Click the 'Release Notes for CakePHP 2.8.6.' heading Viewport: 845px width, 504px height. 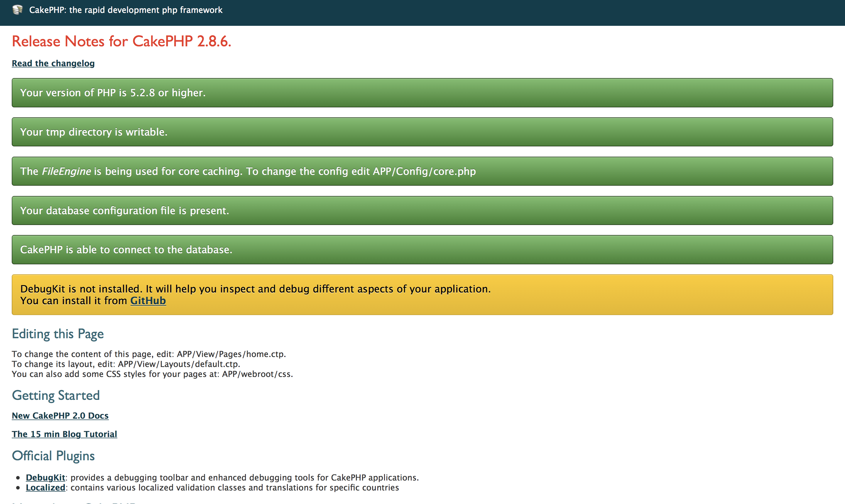121,41
